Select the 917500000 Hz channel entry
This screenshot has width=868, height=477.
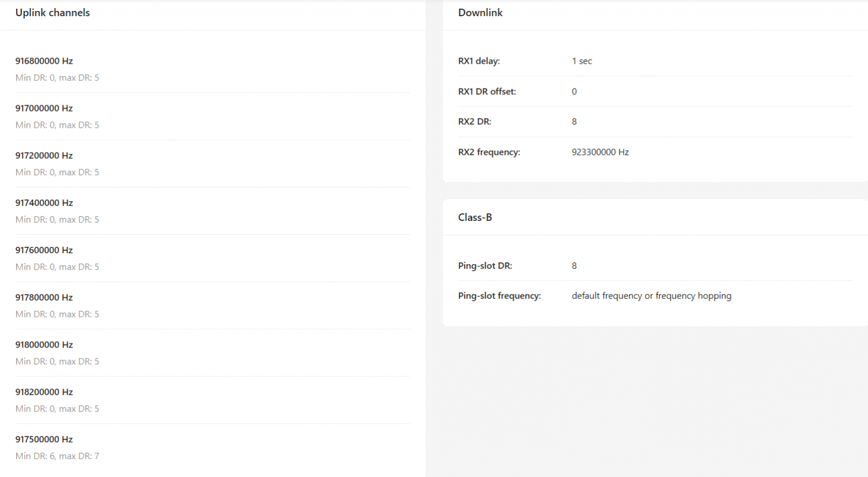[x=44, y=439]
